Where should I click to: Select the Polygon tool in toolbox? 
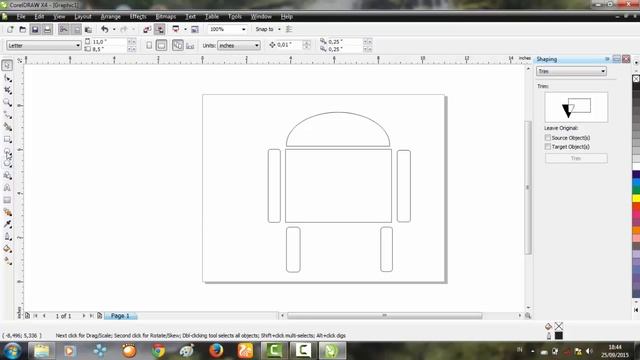pos(7,164)
